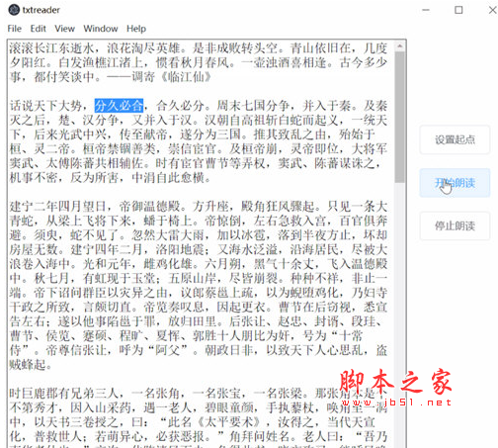Click the vertical scrollbar thumb

[400, 117]
